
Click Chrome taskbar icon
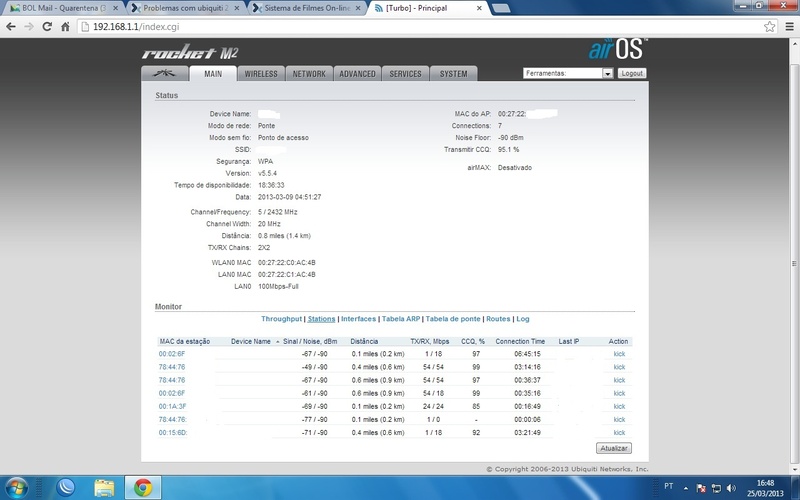tap(143, 488)
